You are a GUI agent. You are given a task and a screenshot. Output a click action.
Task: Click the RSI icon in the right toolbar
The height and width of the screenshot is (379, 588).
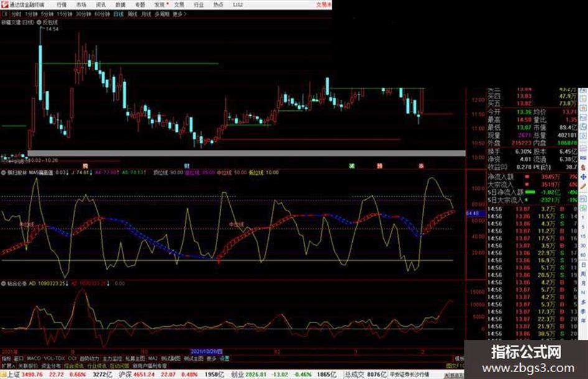pos(583,158)
